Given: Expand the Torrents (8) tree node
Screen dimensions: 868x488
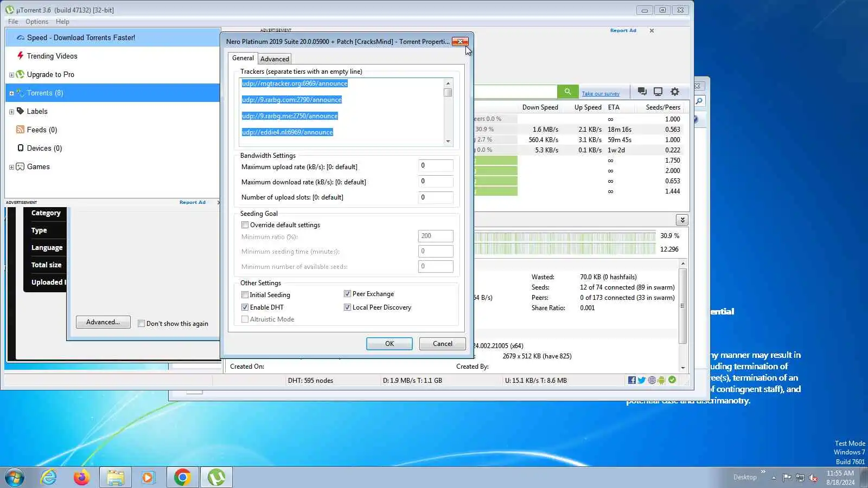Looking at the screenshot, I should coord(11,93).
